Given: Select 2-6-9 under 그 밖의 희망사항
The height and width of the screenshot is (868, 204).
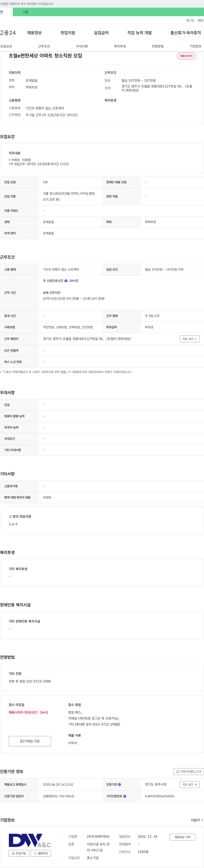Looking at the screenshot, I should point(13,524).
